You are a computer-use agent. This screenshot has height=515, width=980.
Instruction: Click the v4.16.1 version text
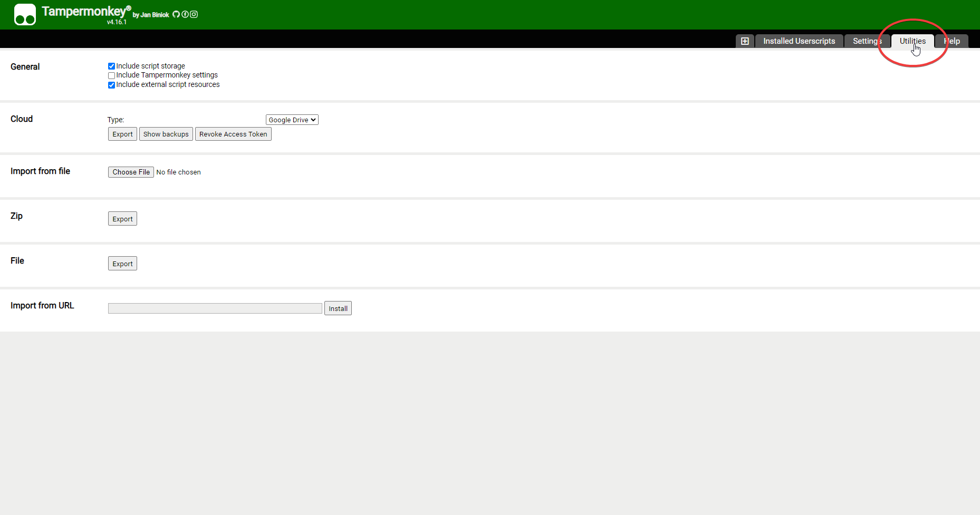[117, 22]
